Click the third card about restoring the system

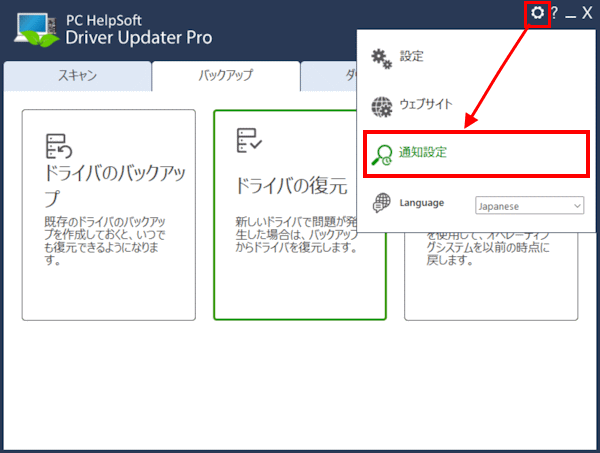(491, 275)
